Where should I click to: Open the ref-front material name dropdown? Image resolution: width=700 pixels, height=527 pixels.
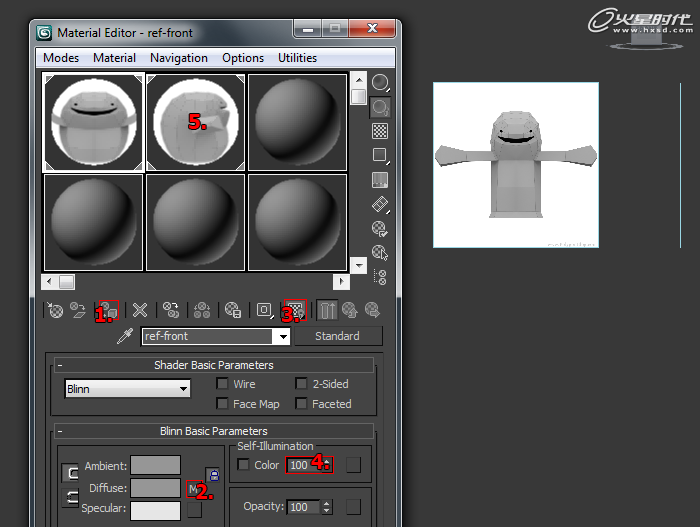pyautogui.click(x=282, y=337)
